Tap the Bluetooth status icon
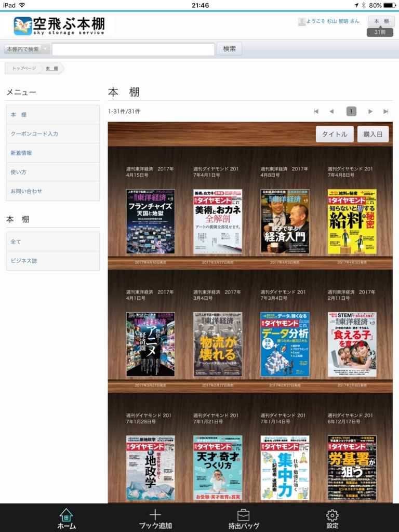Viewport: 399px width, 532px height. pos(363,5)
